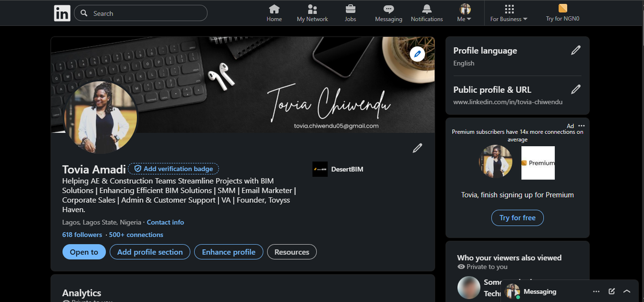The height and width of the screenshot is (302, 644).
Task: Expand the Messaging panel chevron
Action: coord(627,291)
